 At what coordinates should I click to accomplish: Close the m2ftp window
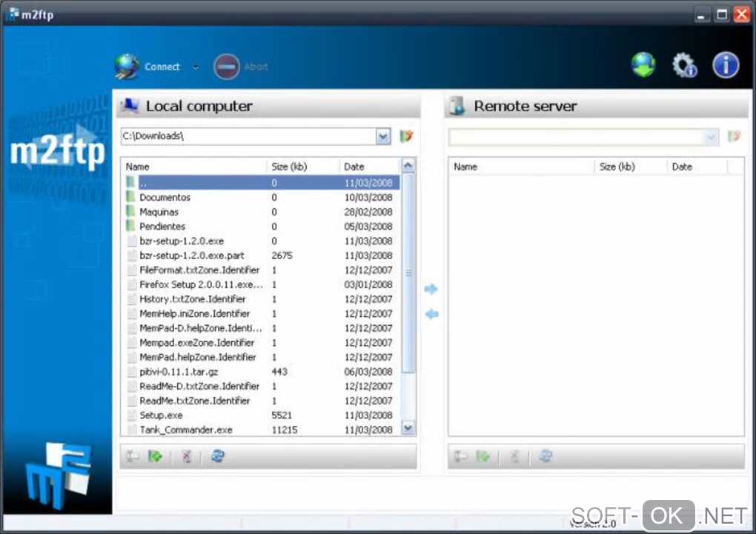741,15
